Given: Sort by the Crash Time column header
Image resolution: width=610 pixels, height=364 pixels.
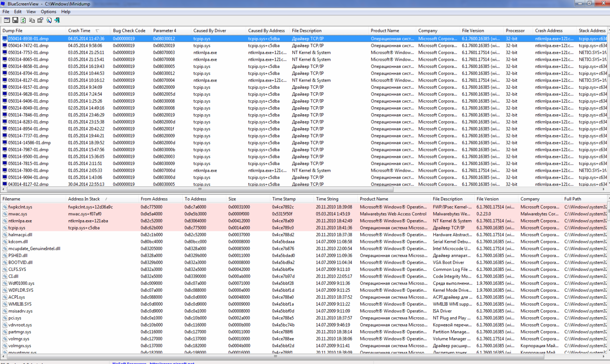Looking at the screenshot, I should [88, 30].
